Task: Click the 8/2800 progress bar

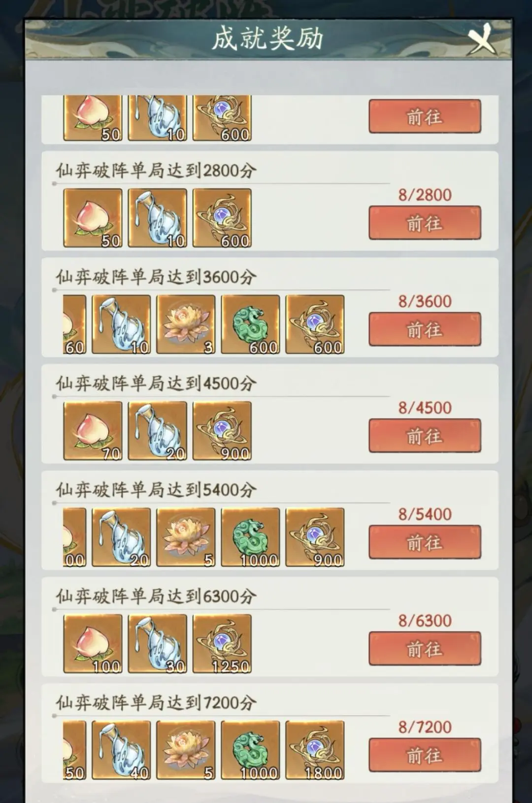Action: 221,183
